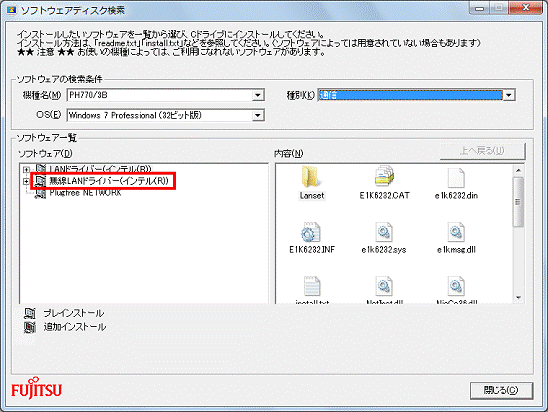Screen dimensions: 548x412
Task: Click the contents list scroll-up arrow
Action: click(519, 170)
